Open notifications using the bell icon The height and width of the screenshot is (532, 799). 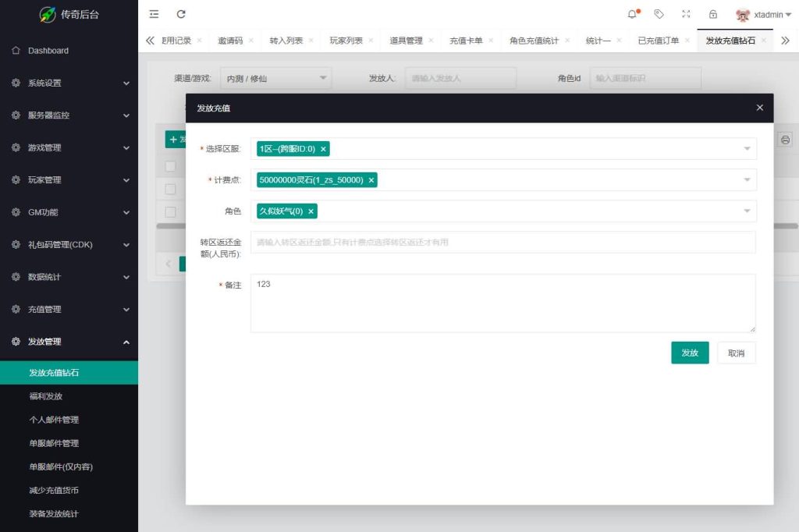click(x=631, y=14)
